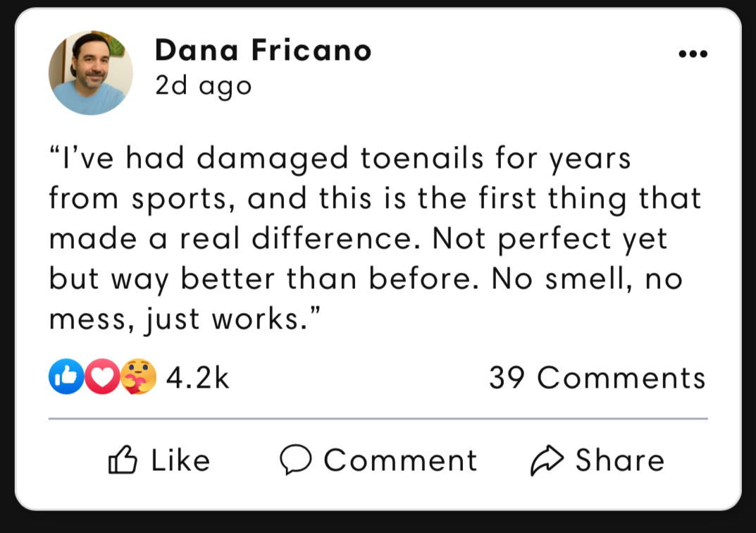756x533 pixels.
Task: Click the testimonial post text body
Action: [x=366, y=239]
